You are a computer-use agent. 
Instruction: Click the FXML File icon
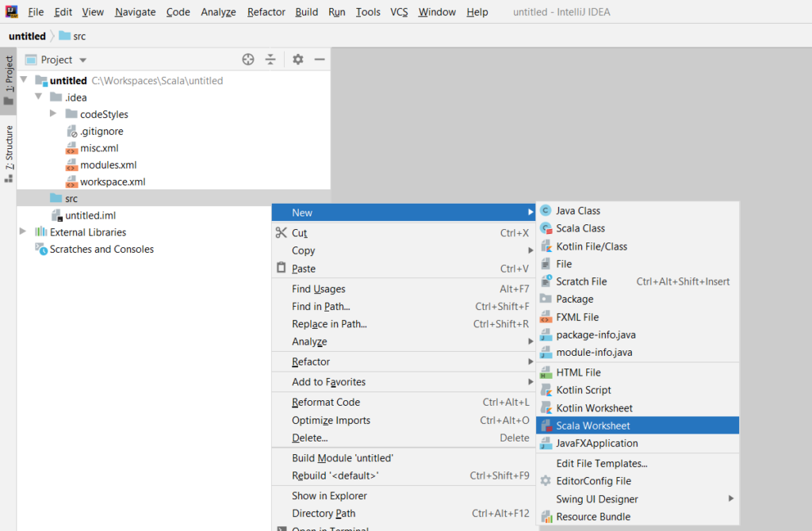click(546, 317)
